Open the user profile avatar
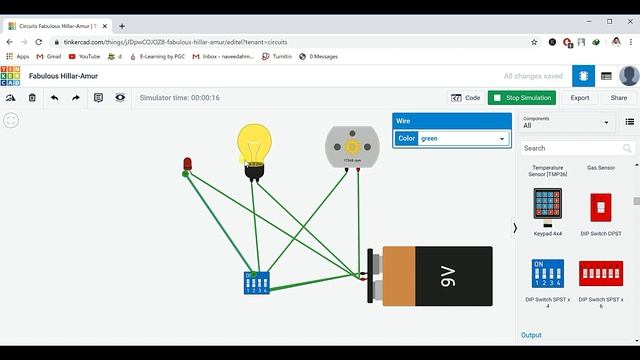Screen dimensions: 640x360 [x=629, y=76]
